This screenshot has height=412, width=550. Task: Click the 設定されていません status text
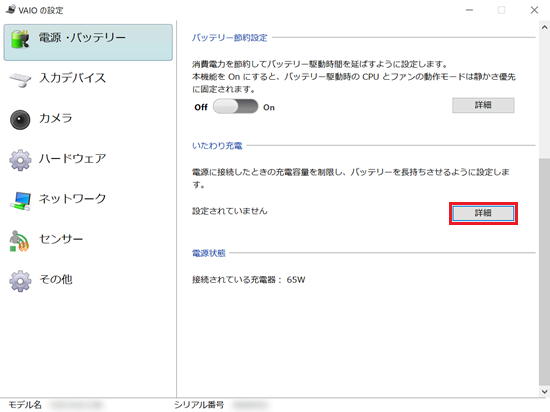click(230, 211)
